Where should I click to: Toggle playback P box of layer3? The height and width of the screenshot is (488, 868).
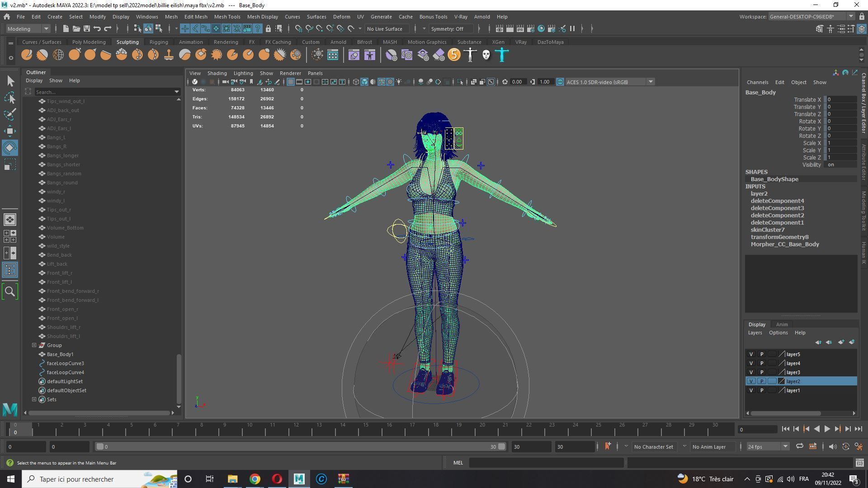pos(761,372)
